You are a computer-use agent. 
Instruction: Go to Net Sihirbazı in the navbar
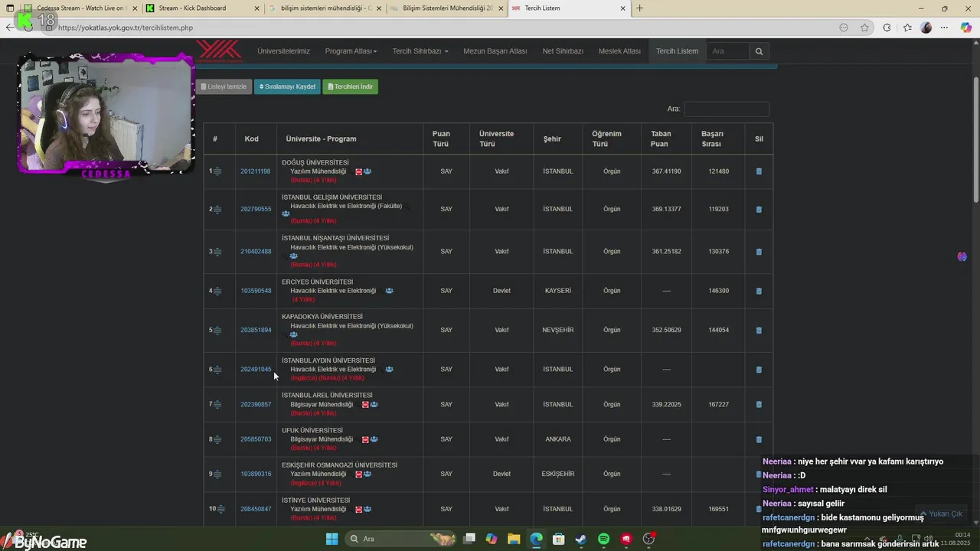tap(563, 51)
